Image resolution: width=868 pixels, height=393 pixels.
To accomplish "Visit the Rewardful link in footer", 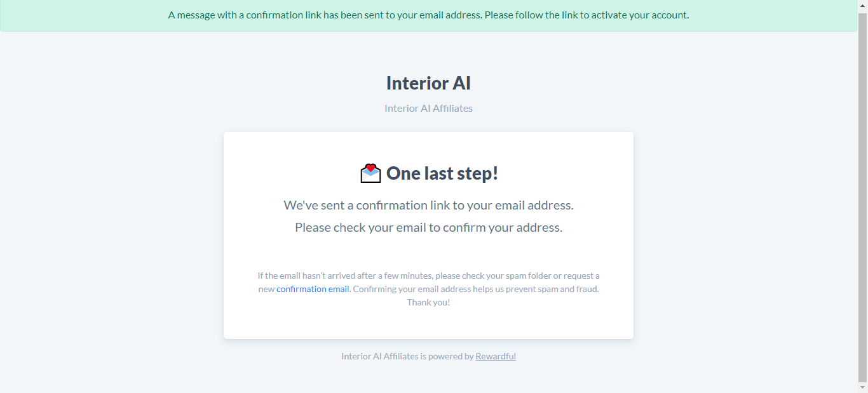I will point(496,356).
